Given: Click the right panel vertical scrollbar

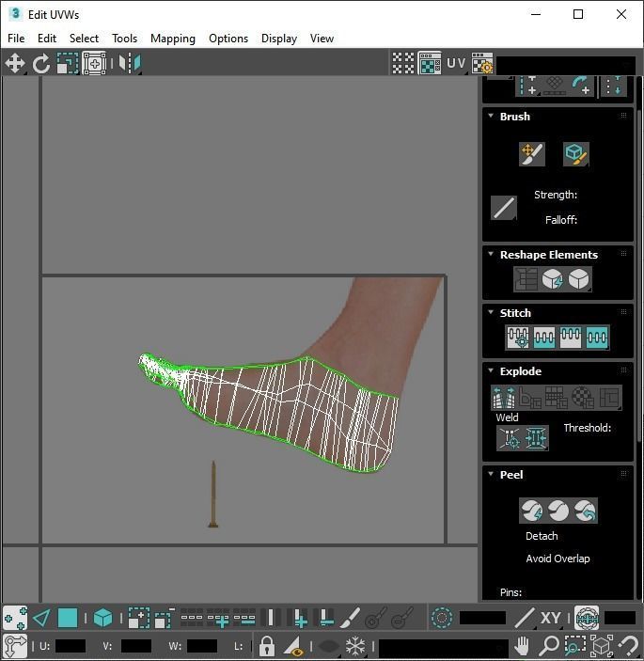Looking at the screenshot, I should pos(640,276).
